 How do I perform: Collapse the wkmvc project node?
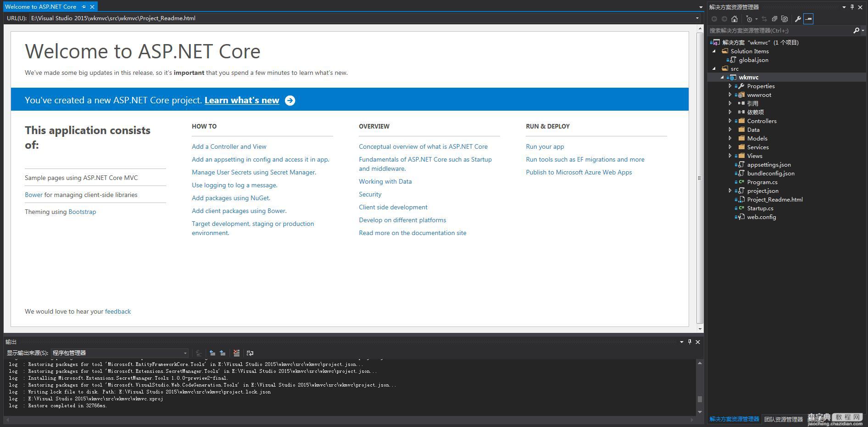pyautogui.click(x=722, y=77)
